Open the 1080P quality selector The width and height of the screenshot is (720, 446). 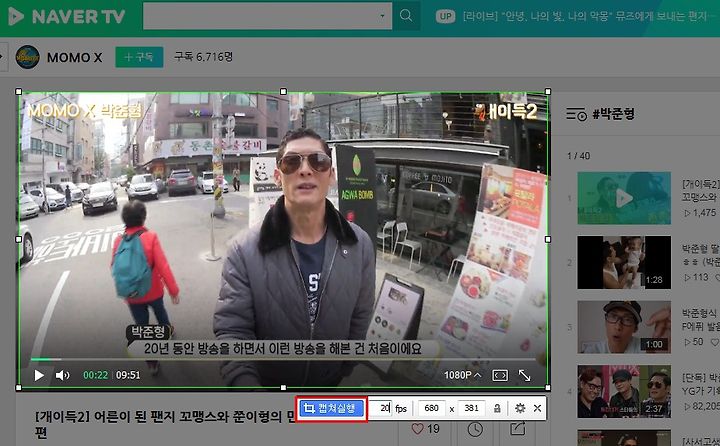pos(462,375)
